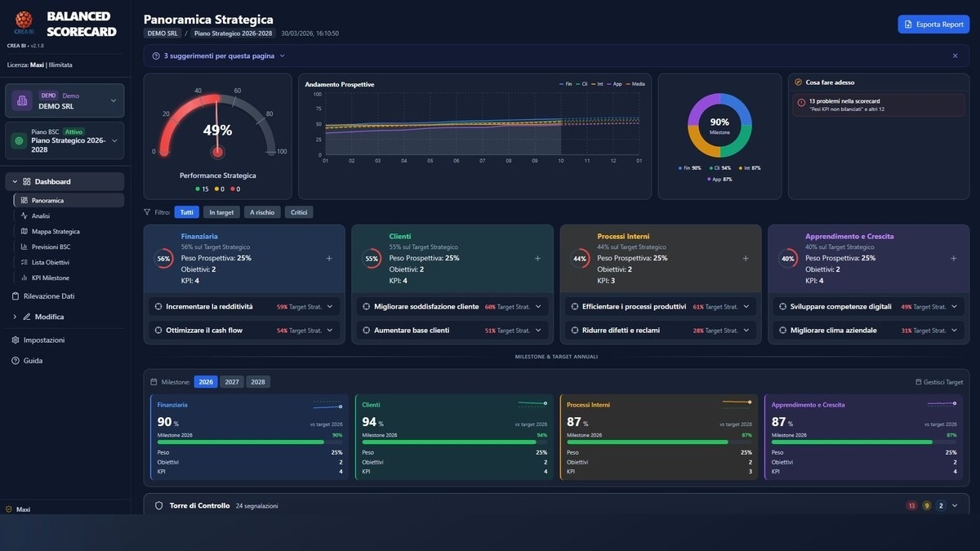980x551 pixels.
Task: Click the Mappa Strategica sidebar icon
Action: [x=24, y=231]
